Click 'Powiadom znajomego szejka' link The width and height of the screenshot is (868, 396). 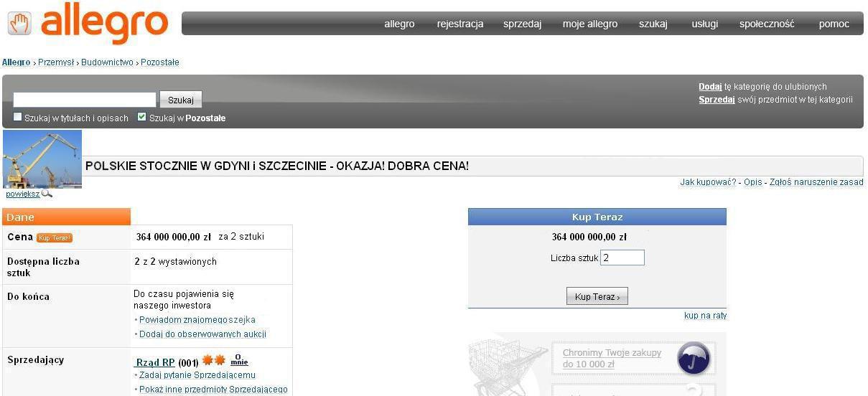[197, 320]
